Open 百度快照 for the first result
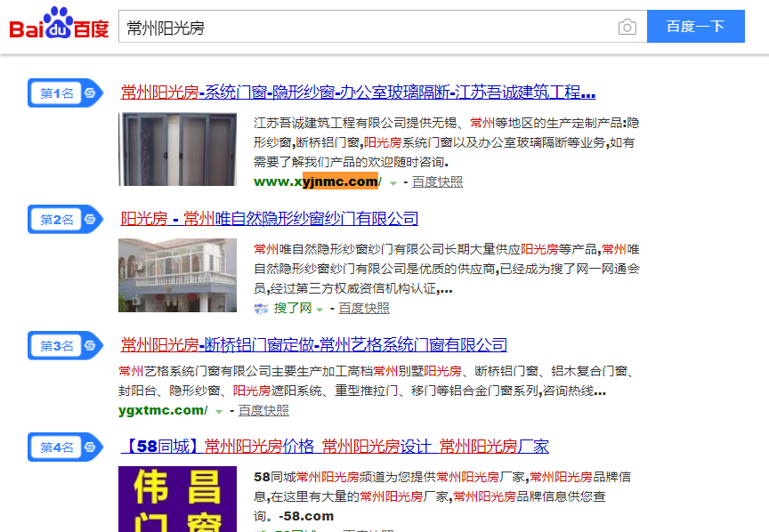This screenshot has height=532, width=769. tap(437, 181)
